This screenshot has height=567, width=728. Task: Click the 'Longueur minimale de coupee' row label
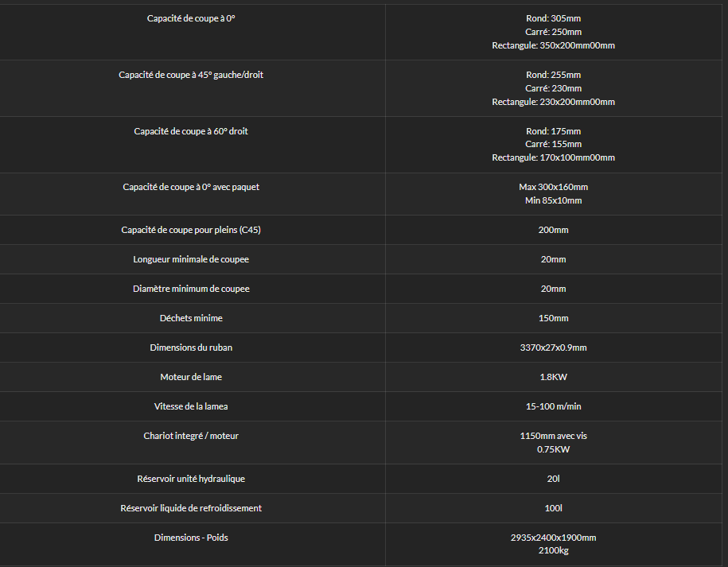[191, 259]
